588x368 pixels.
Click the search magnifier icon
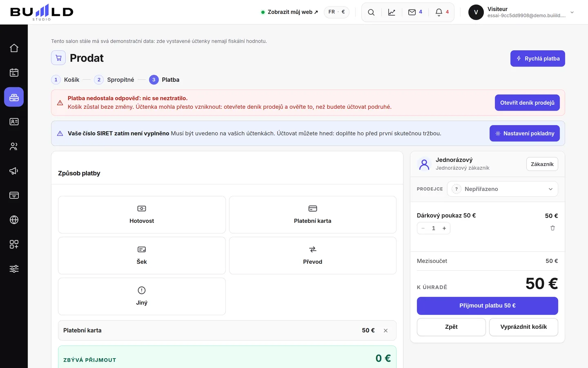tap(371, 12)
